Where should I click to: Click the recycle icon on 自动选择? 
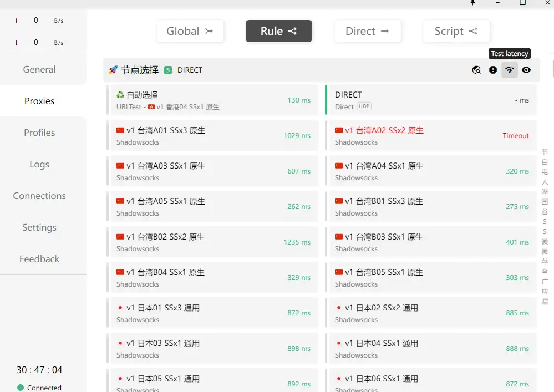coord(120,95)
